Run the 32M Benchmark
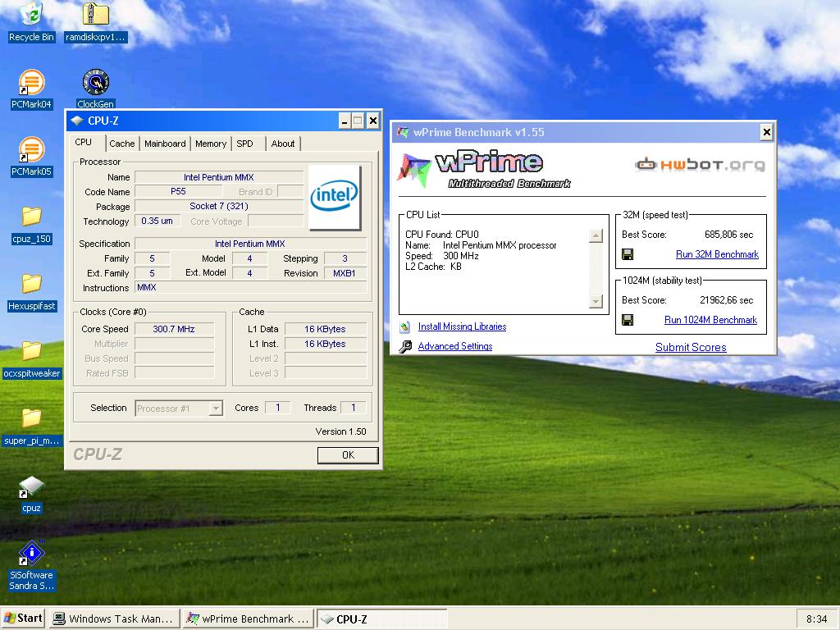The image size is (840, 630). click(717, 254)
